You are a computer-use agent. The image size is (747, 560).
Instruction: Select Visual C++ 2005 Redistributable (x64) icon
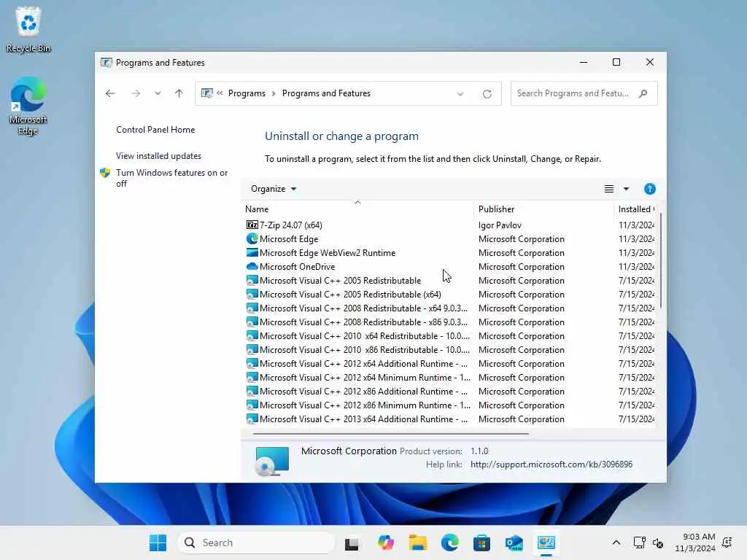tap(252, 294)
